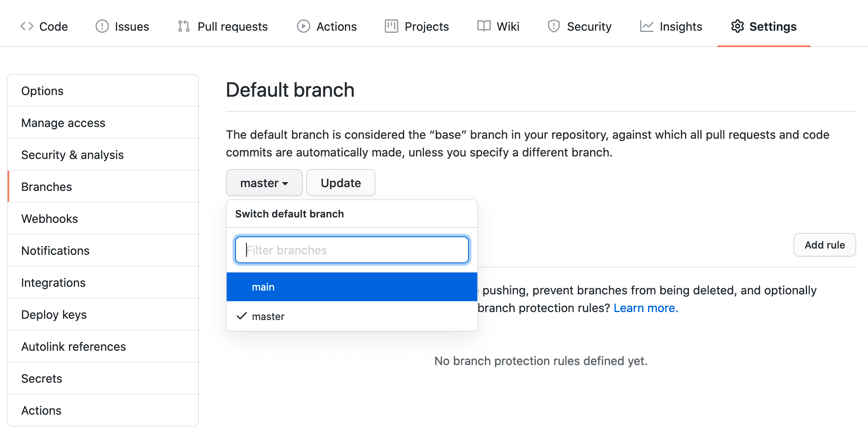The height and width of the screenshot is (434, 868).
Task: Open the Secrets settings page
Action: point(42,378)
